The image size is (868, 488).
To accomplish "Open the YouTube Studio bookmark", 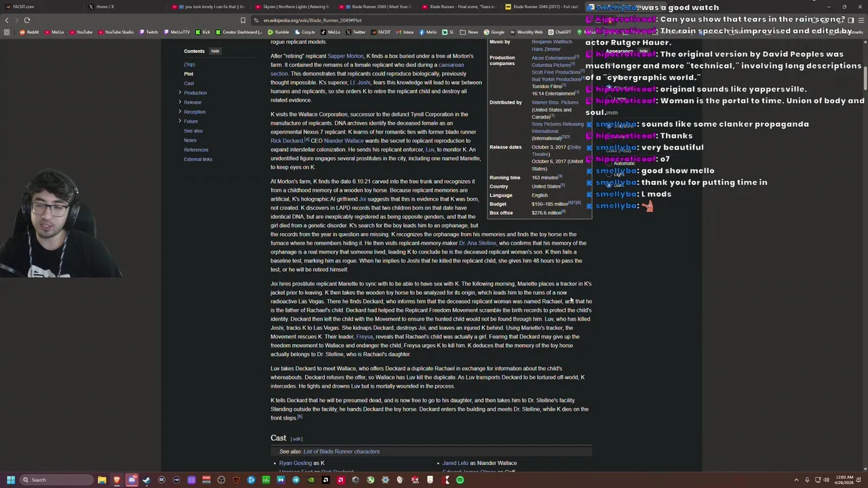I will click(x=116, y=32).
